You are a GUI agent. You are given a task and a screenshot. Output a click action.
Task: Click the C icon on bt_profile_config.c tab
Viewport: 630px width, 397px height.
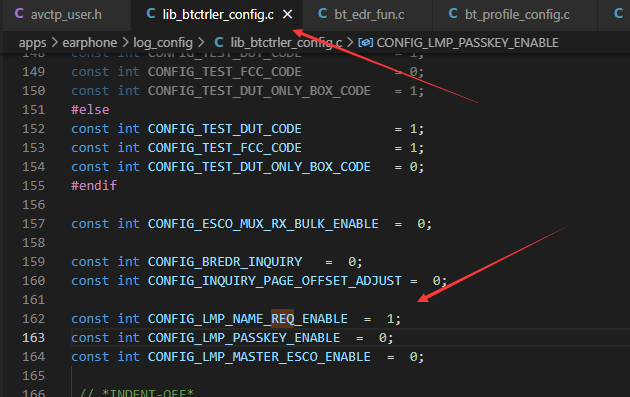click(453, 14)
